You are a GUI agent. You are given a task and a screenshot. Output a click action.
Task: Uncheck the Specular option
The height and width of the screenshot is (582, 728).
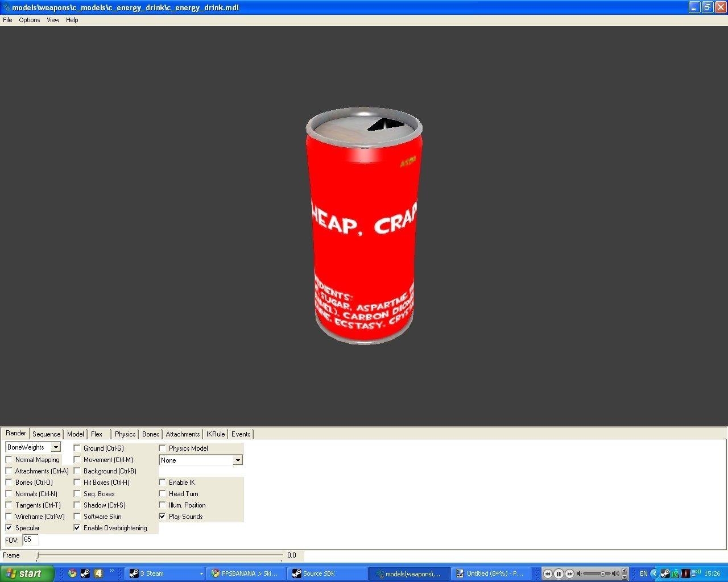pos(9,528)
